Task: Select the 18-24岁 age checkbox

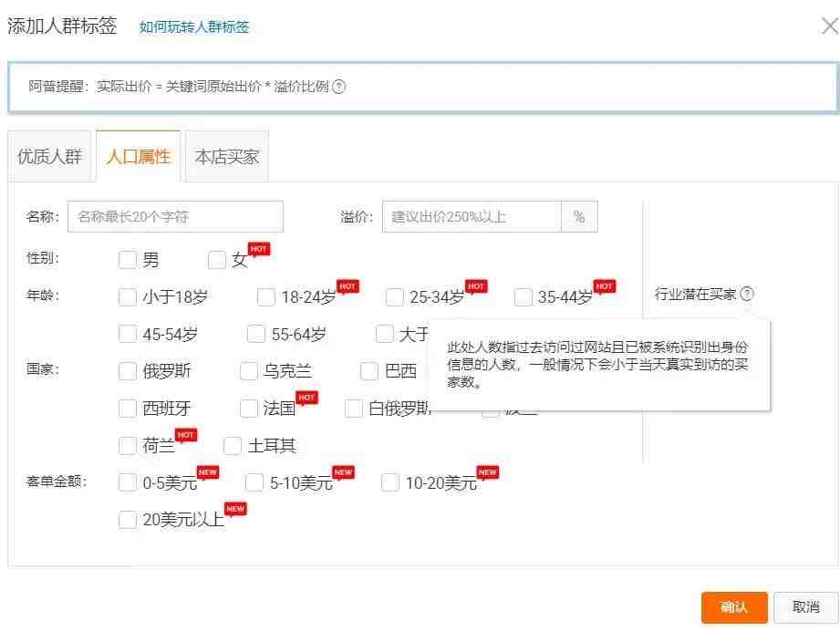Action: tap(265, 297)
